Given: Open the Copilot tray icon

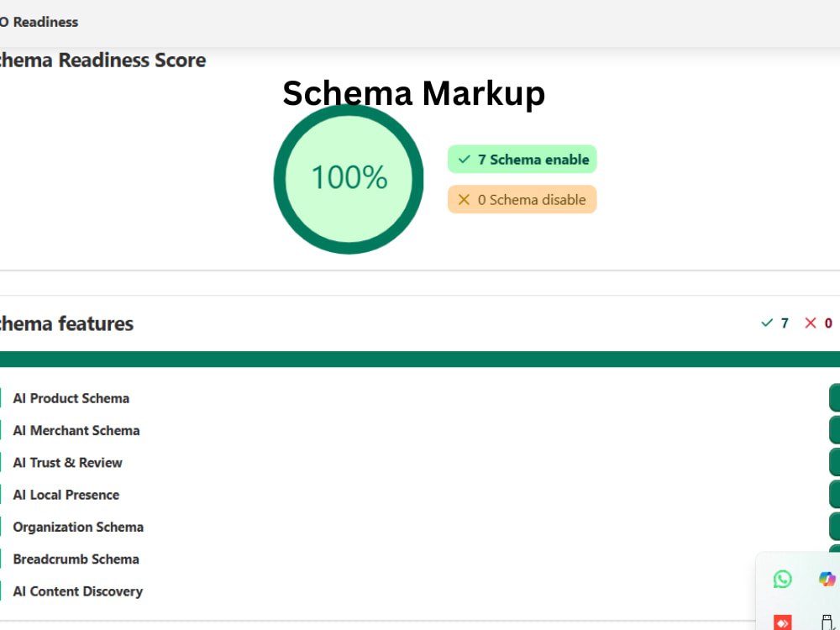Looking at the screenshot, I should (827, 579).
